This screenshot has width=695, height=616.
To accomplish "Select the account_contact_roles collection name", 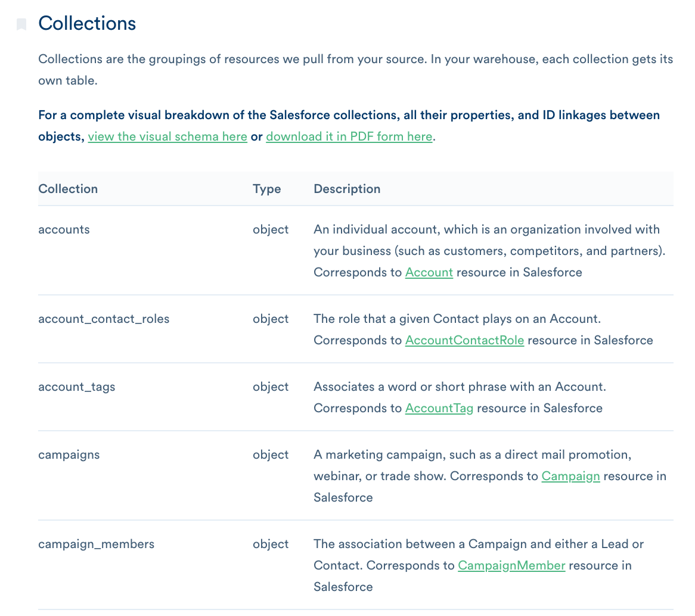I will click(104, 319).
